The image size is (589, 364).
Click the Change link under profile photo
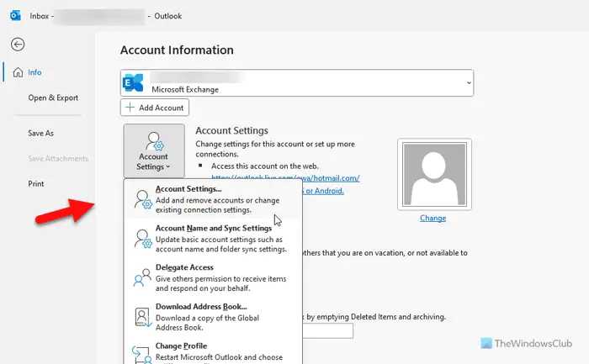point(432,218)
